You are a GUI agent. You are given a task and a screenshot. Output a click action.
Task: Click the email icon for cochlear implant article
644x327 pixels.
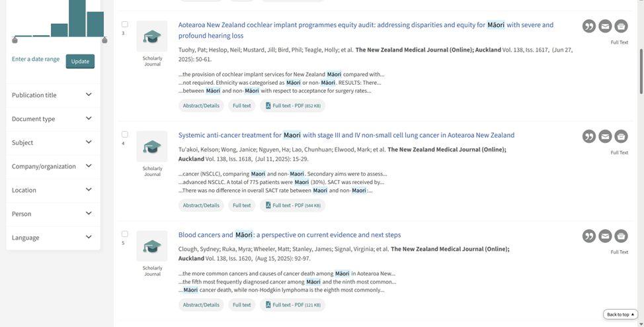[x=605, y=26]
